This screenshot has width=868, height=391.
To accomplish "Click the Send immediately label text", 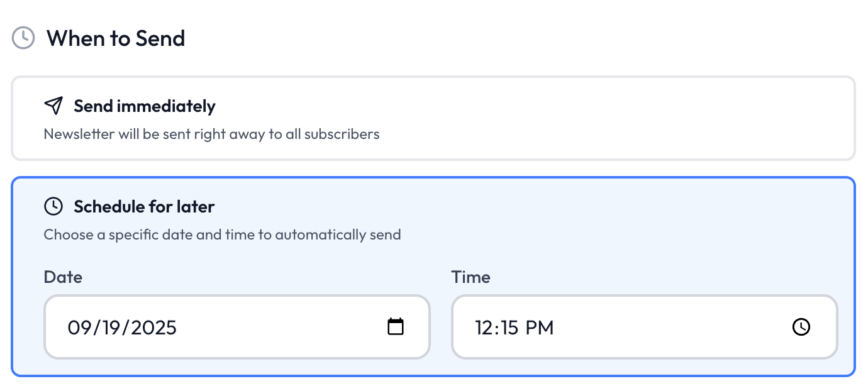I will [x=144, y=106].
